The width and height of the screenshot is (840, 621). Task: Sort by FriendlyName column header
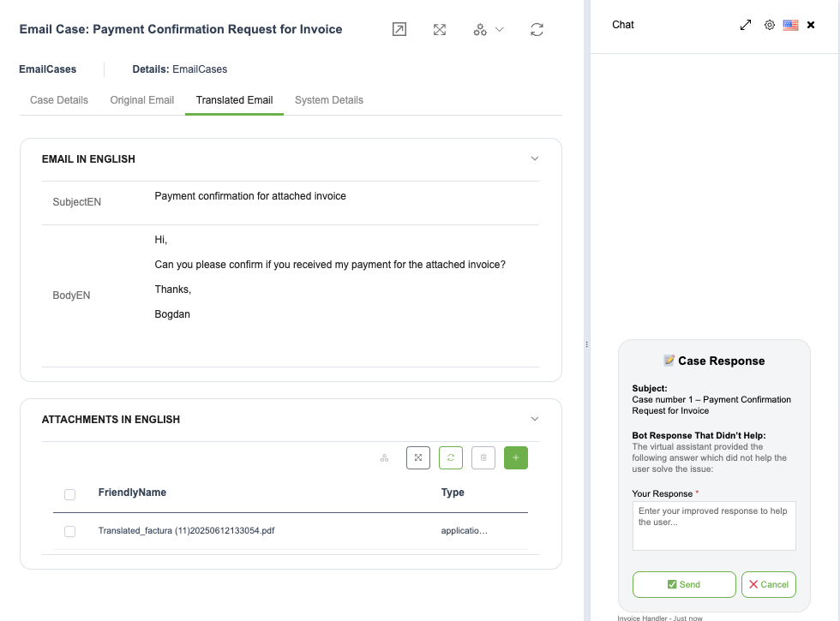[132, 493]
